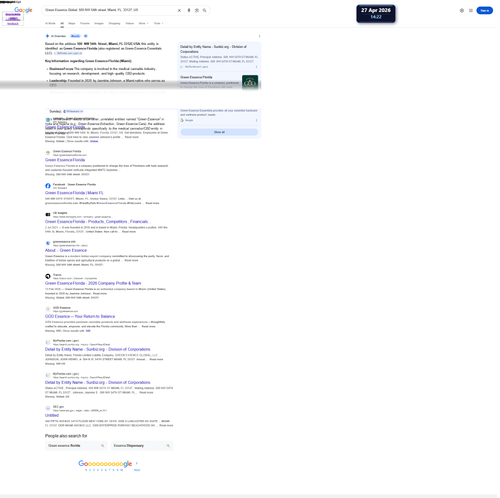Image resolution: width=500 pixels, height=498 pixels.
Task: Submit search with the magnifying glass icon
Action: (204, 10)
